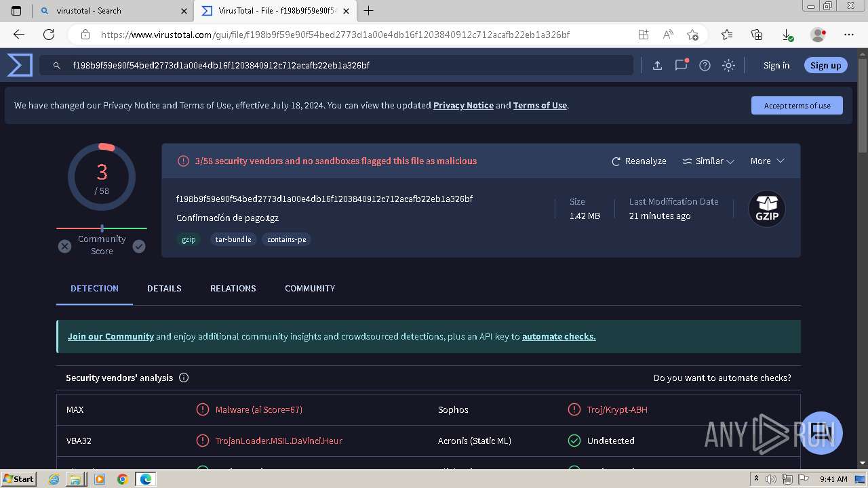Click the Troj/Krypt-ABH detection text
The height and width of the screenshot is (488, 868).
(x=617, y=409)
